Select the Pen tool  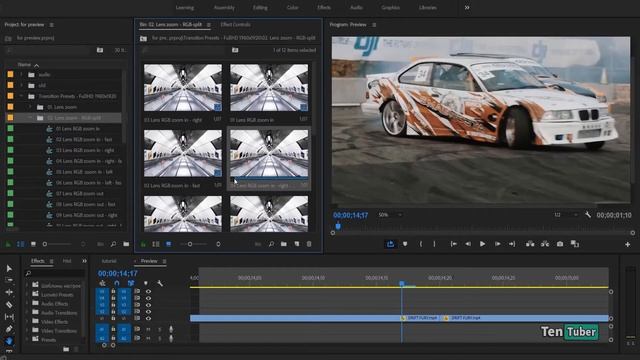pos(9,329)
